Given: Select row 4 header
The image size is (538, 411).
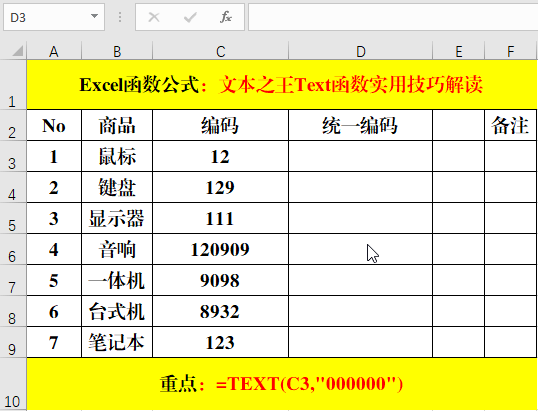Looking at the screenshot, I should [x=13, y=187].
